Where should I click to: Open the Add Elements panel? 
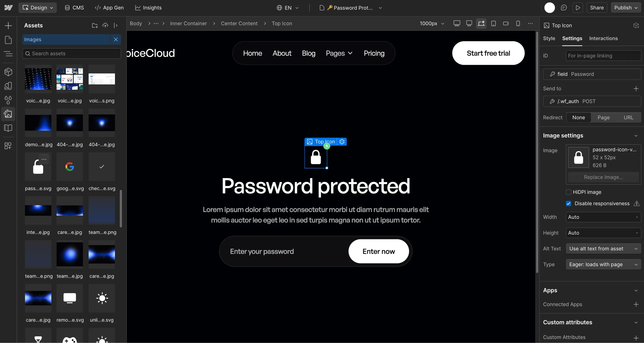pos(8,25)
